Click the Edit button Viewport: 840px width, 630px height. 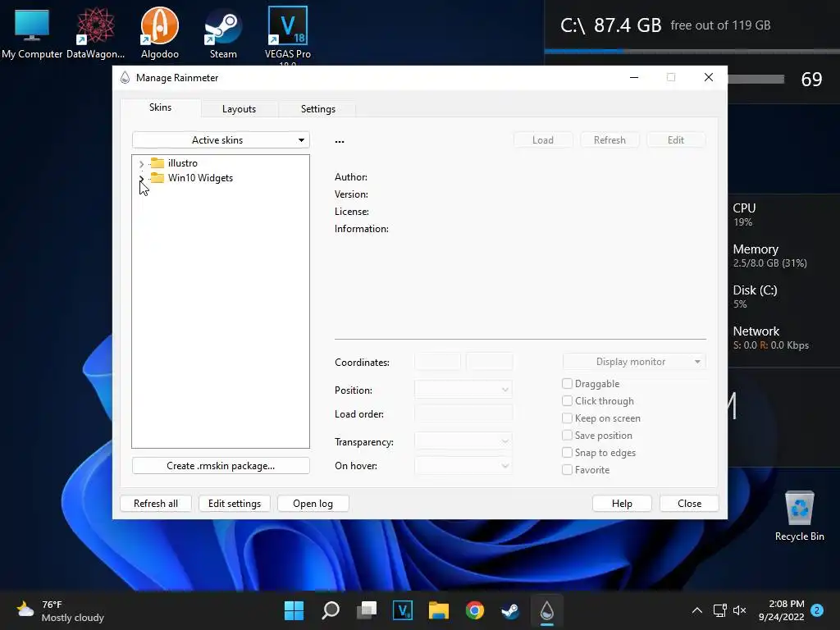click(676, 139)
